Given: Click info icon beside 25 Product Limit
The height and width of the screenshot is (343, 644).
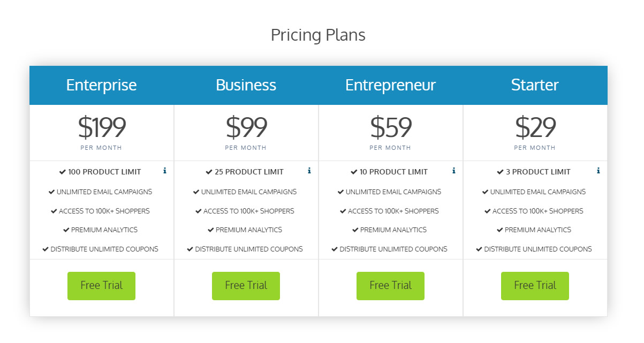Looking at the screenshot, I should (309, 171).
